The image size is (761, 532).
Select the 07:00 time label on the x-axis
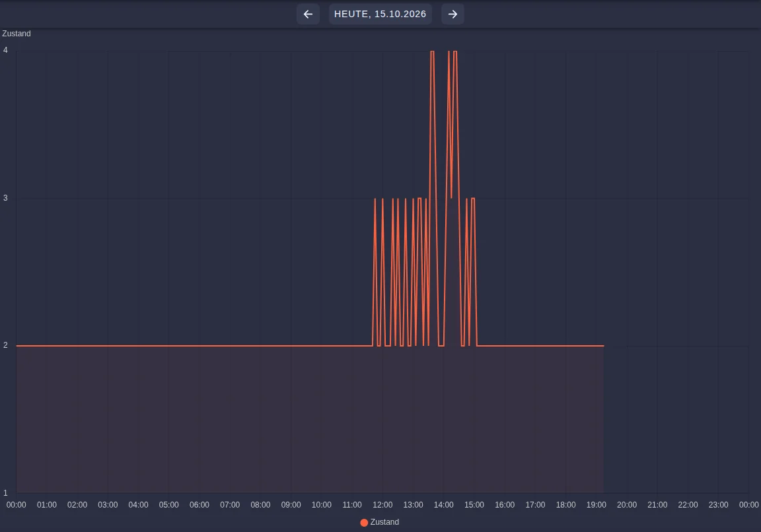click(x=230, y=505)
